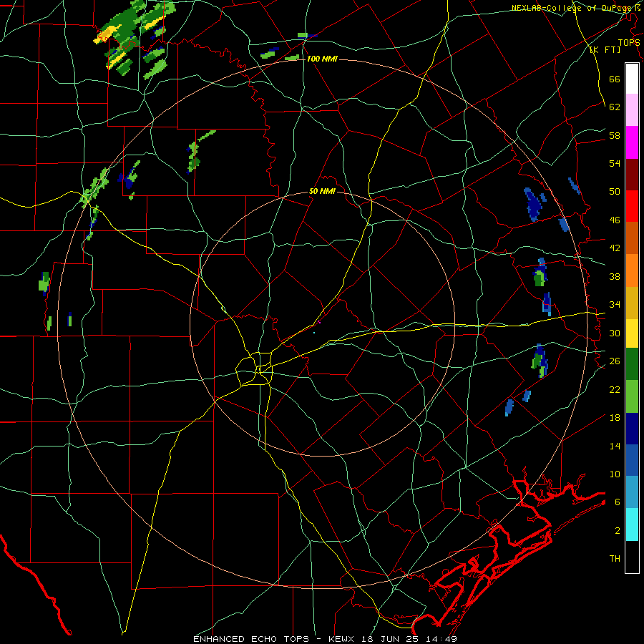
Task: Click the legend value '66'
Action: (x=615, y=79)
